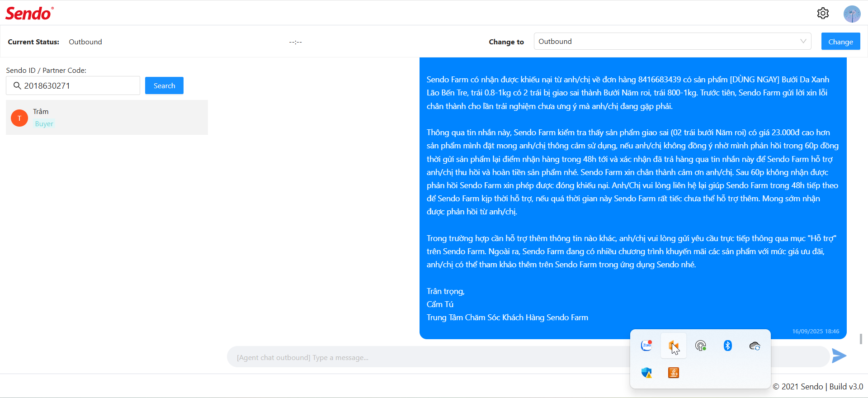Focus the chat message input box

528,357
